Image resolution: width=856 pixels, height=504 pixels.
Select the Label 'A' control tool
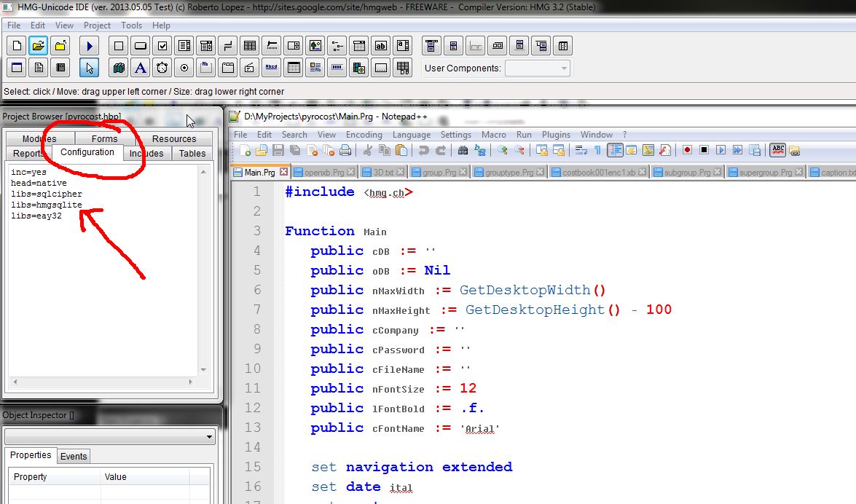(141, 68)
